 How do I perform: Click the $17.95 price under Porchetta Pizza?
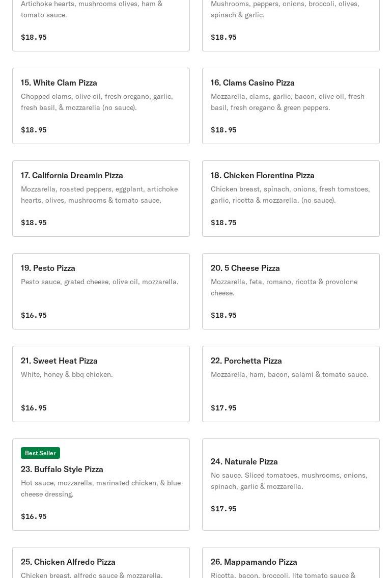click(x=223, y=408)
